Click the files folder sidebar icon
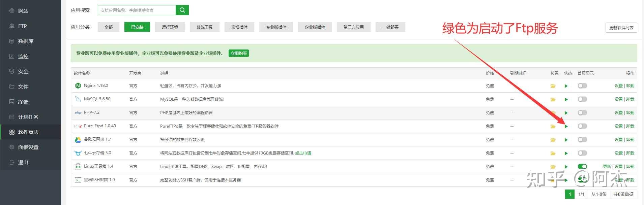644x205 pixels. tap(12, 87)
